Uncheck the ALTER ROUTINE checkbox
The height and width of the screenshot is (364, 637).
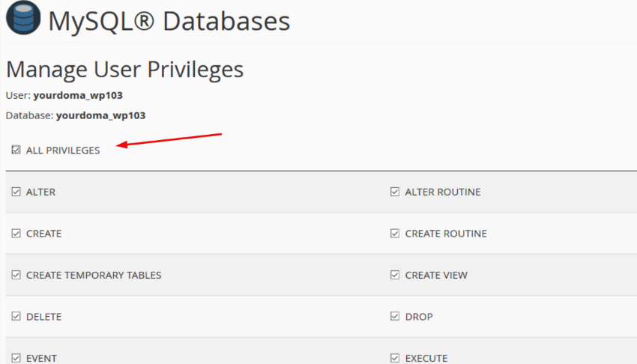(395, 192)
